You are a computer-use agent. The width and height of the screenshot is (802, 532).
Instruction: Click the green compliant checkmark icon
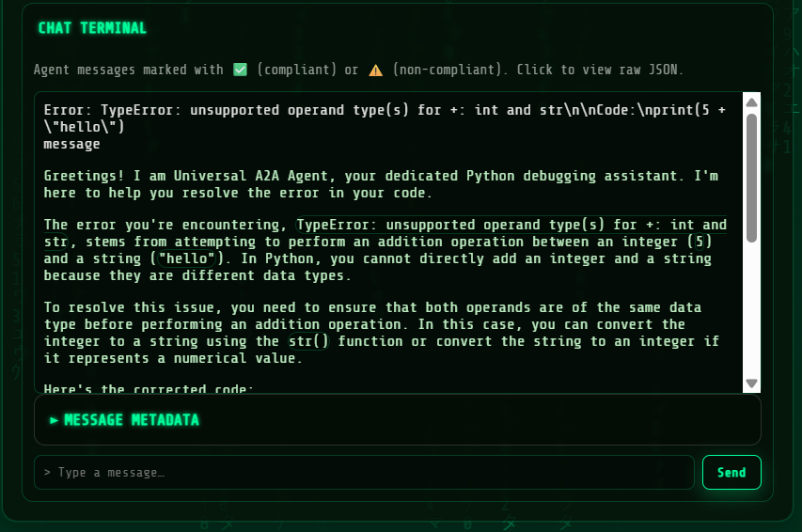tap(240, 70)
